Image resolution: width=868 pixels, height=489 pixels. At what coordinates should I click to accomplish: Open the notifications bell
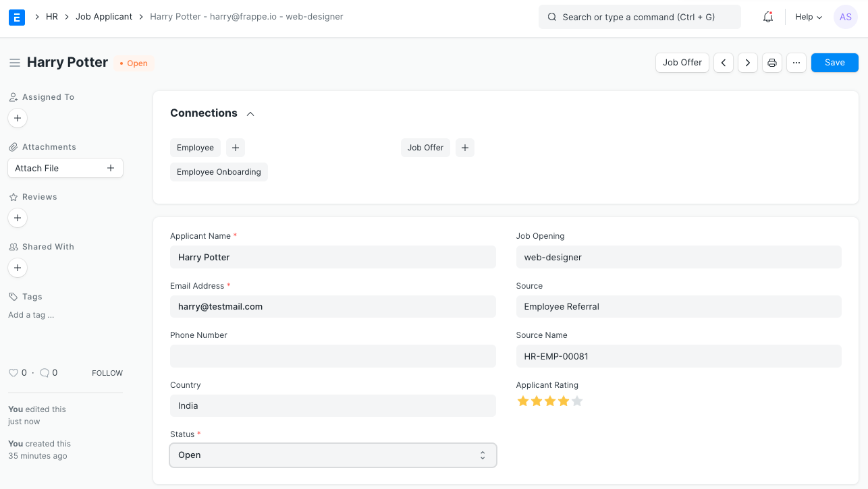tap(768, 17)
